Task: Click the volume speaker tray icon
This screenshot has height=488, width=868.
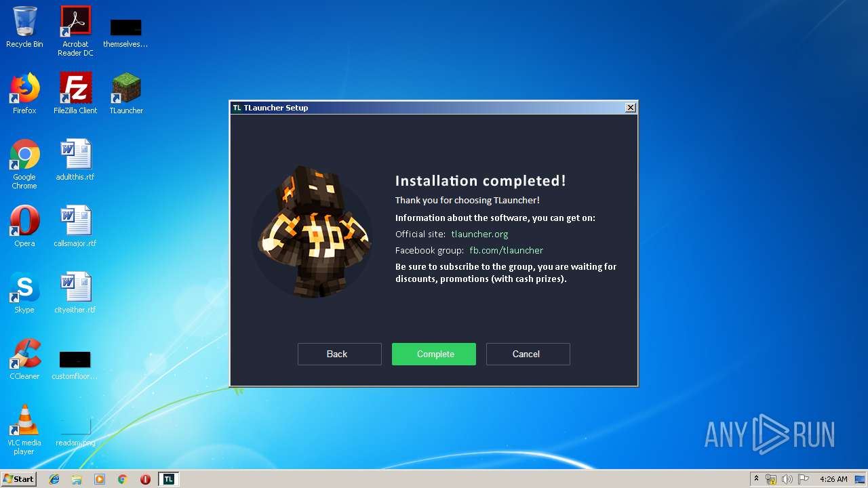Action: pyautogui.click(x=787, y=479)
